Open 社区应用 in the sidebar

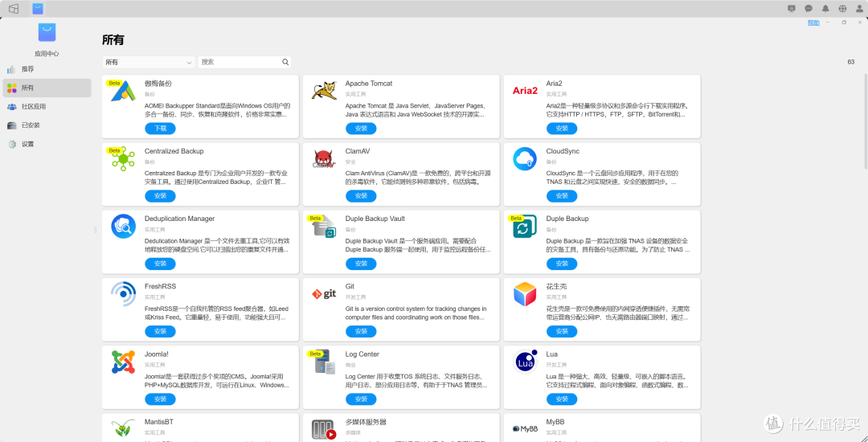[x=47, y=107]
